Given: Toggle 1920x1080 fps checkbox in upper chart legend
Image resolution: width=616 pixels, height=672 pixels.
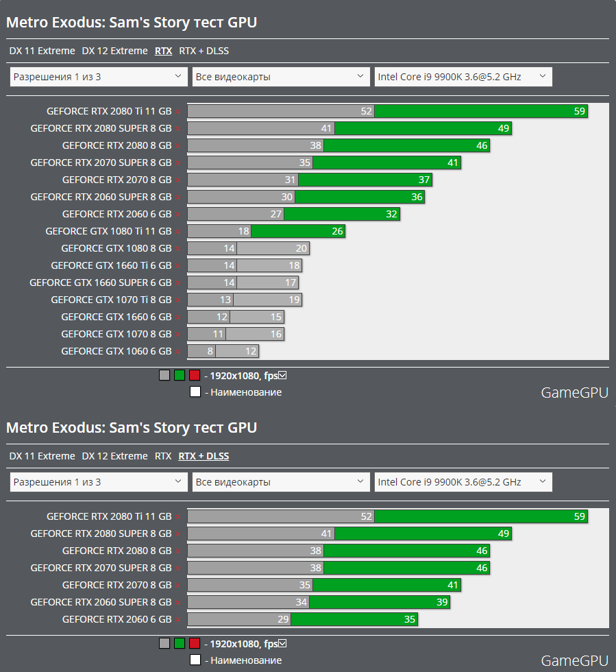Looking at the screenshot, I should pyautogui.click(x=282, y=376).
